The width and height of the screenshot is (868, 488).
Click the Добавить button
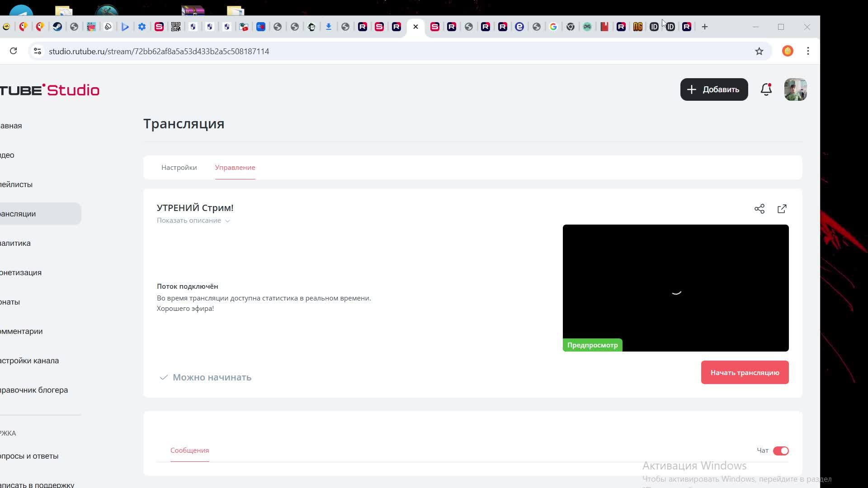point(714,89)
